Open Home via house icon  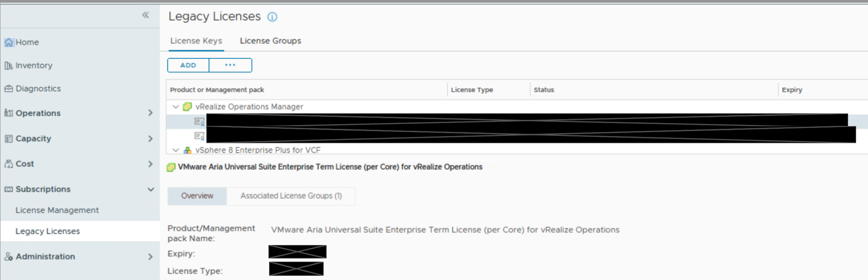point(9,42)
